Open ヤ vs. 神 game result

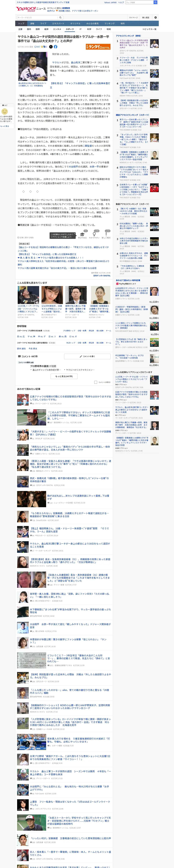[31, 336]
